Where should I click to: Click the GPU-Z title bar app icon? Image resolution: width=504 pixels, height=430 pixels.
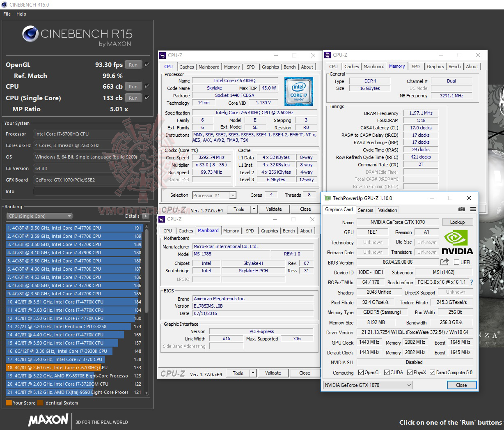tap(328, 198)
